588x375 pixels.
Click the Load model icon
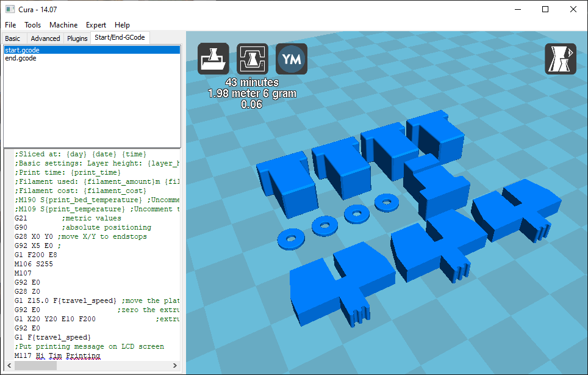(213, 59)
